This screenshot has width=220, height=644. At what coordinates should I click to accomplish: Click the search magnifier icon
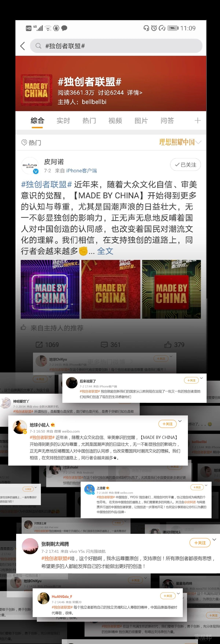coord(38,46)
